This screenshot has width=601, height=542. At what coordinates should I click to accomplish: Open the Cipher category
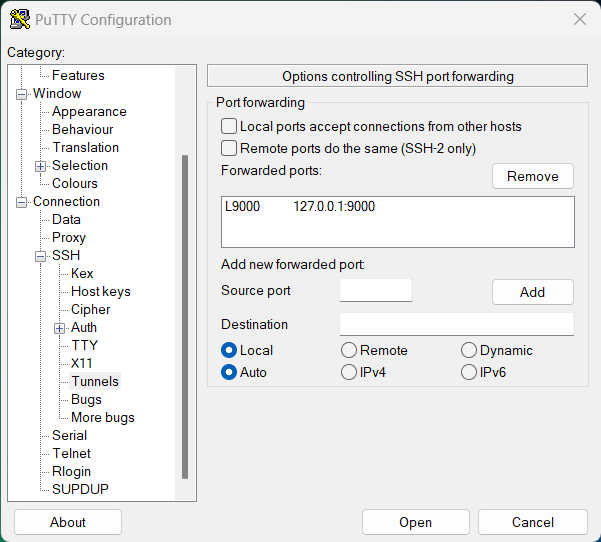90,309
